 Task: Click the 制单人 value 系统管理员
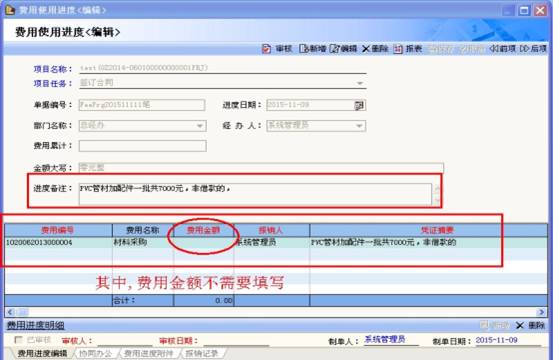pyautogui.click(x=384, y=340)
